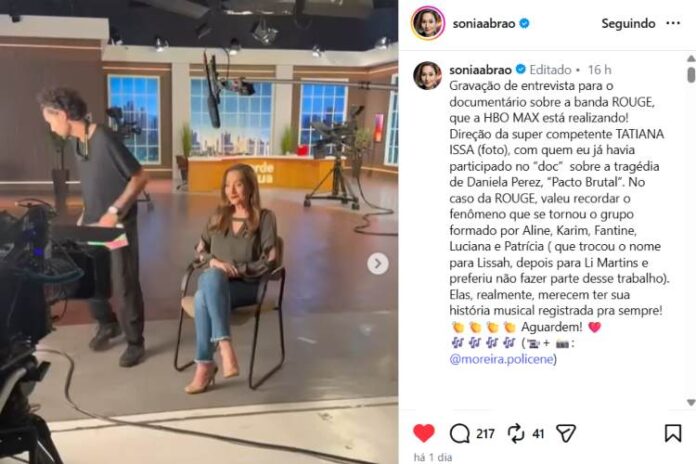The height and width of the screenshot is (464, 696).
Task: View the 217 comments count
Action: pos(486,433)
